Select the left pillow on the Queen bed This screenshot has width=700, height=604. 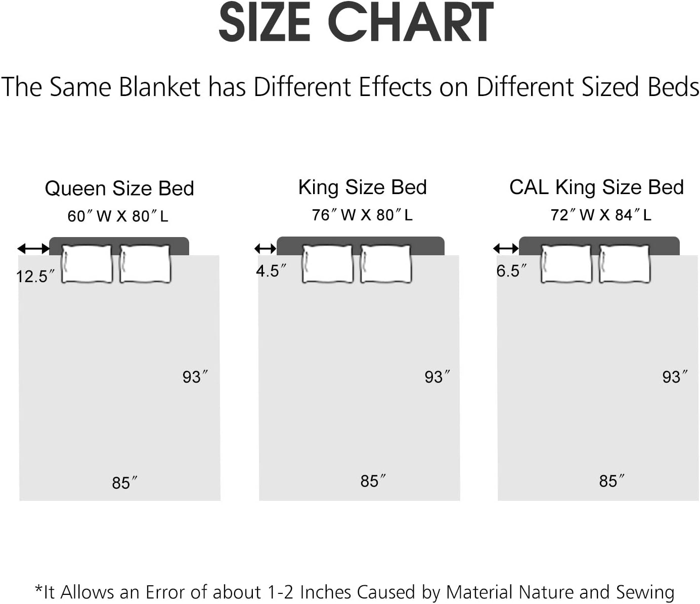[87, 263]
